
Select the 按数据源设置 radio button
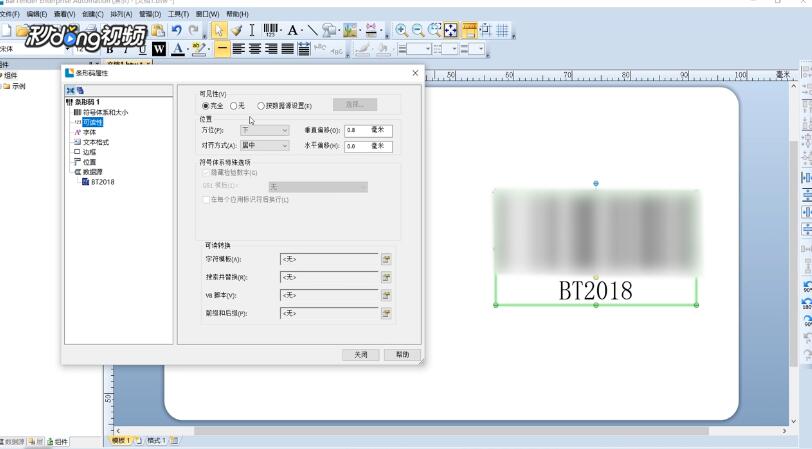[261, 106]
